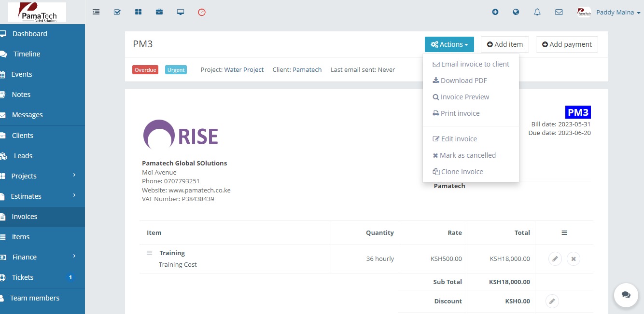Click the quick add plus icon

[495, 12]
